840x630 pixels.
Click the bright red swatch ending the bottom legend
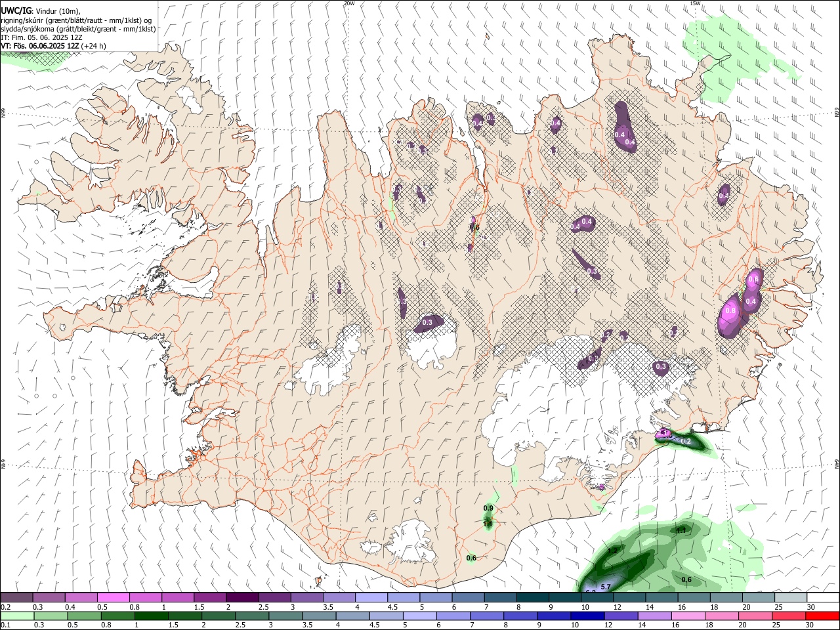coord(823,616)
